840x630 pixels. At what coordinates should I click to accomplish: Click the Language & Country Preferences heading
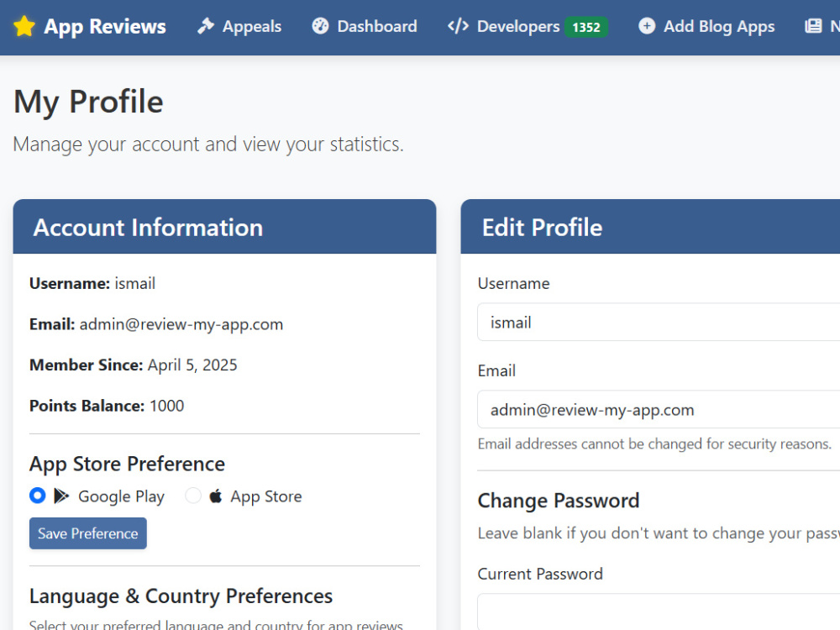click(x=181, y=596)
